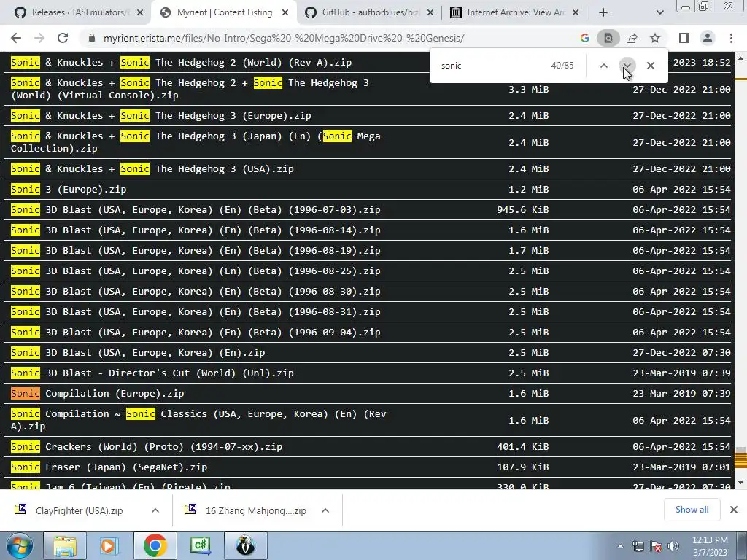This screenshot has width=747, height=560.
Task: Click the find-in-page icon in address bar
Action: pyautogui.click(x=608, y=38)
